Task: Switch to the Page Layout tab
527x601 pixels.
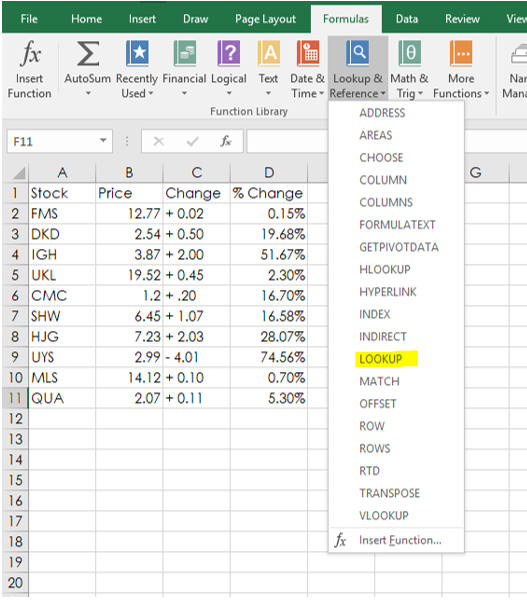Action: tap(265, 19)
